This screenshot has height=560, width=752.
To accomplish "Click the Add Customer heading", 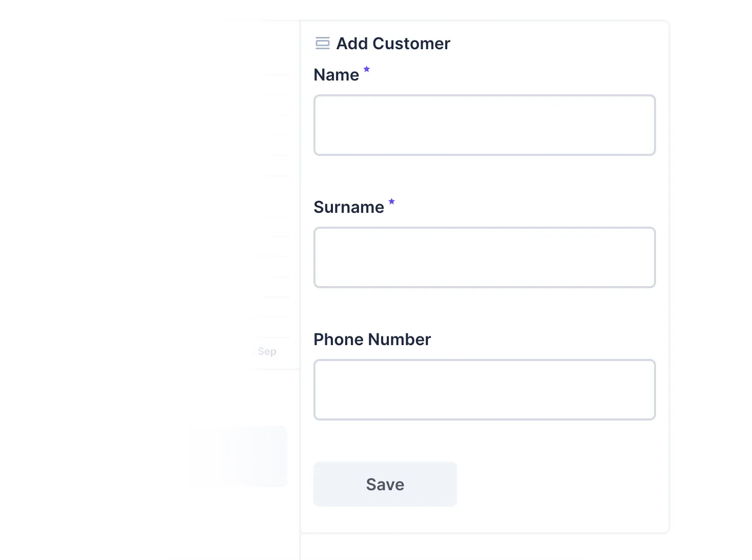I will pyautogui.click(x=393, y=44).
